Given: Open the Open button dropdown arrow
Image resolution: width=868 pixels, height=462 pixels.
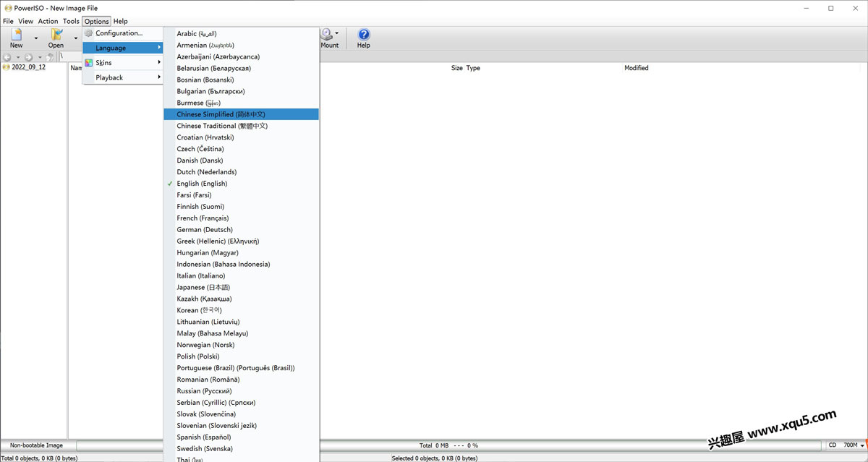Looking at the screenshot, I should click(75, 38).
